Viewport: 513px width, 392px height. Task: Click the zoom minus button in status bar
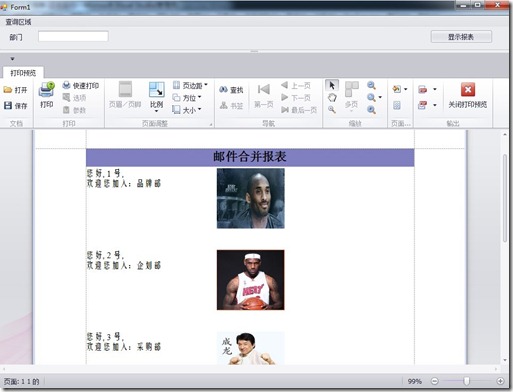tap(435, 381)
